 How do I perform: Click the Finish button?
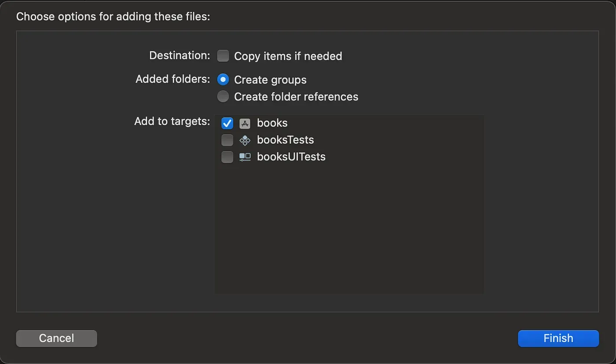tap(558, 338)
